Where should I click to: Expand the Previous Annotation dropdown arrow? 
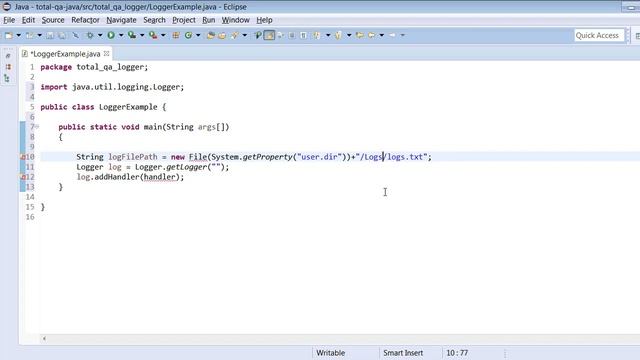(x=349, y=36)
